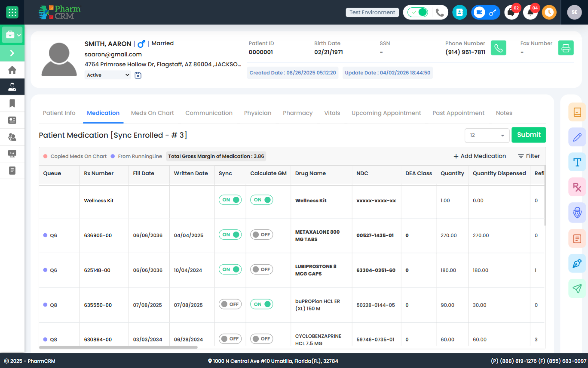The image size is (588, 368).
Task: Click the green paper plane send icon
Action: click(x=577, y=288)
